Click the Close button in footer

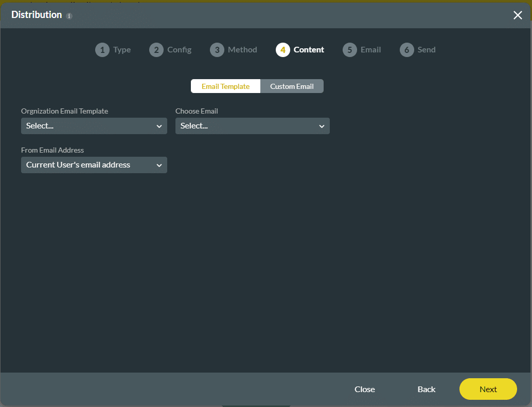[364, 389]
